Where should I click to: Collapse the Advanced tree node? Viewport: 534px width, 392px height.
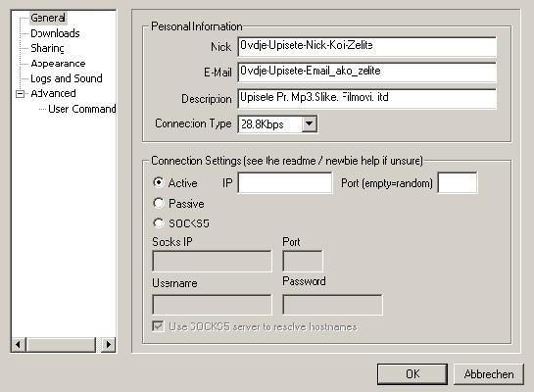tap(21, 94)
